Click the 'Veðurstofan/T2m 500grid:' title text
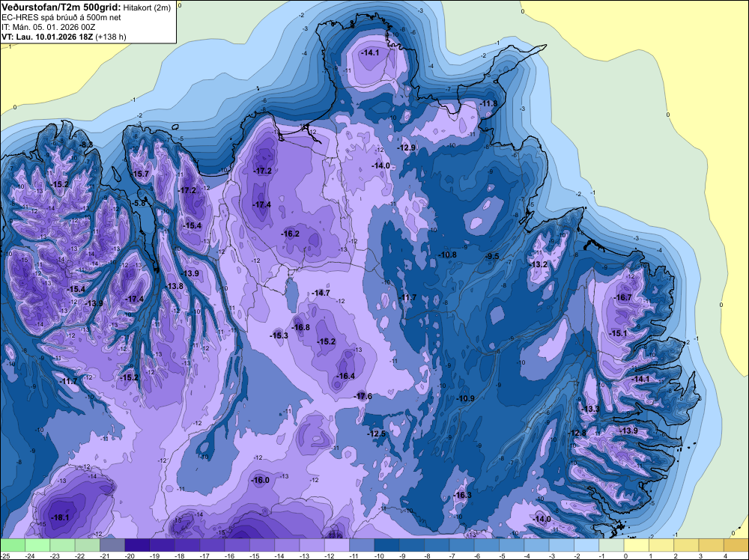 61,7
